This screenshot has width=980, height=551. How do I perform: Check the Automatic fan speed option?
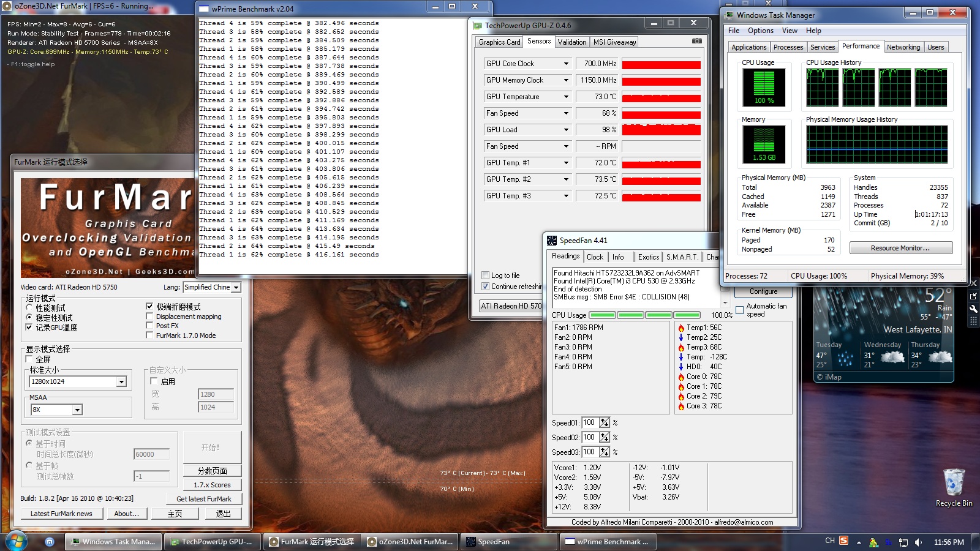(x=740, y=310)
